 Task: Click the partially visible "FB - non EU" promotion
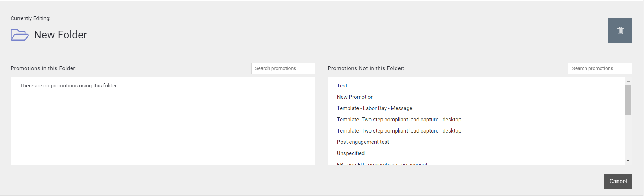point(382,163)
